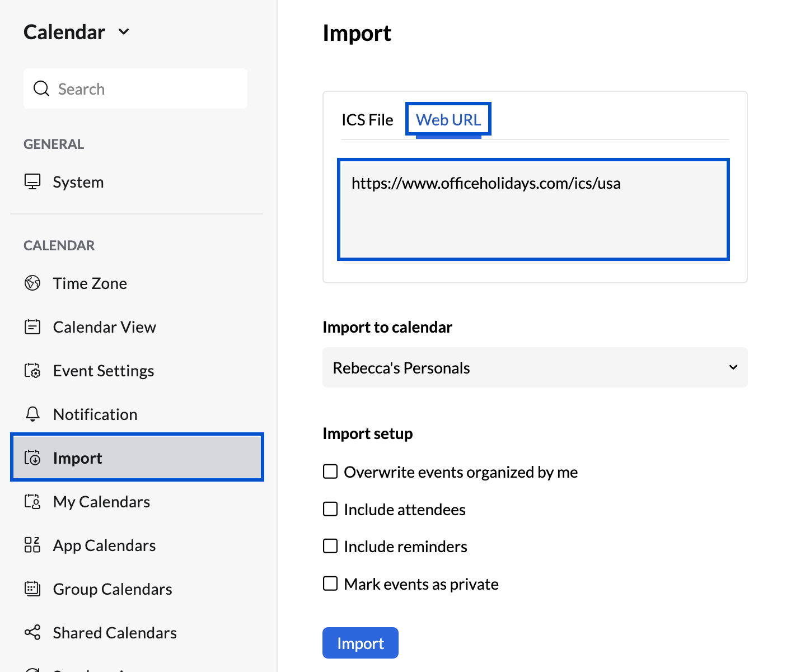
Task: Click inside the search field
Action: pos(135,88)
